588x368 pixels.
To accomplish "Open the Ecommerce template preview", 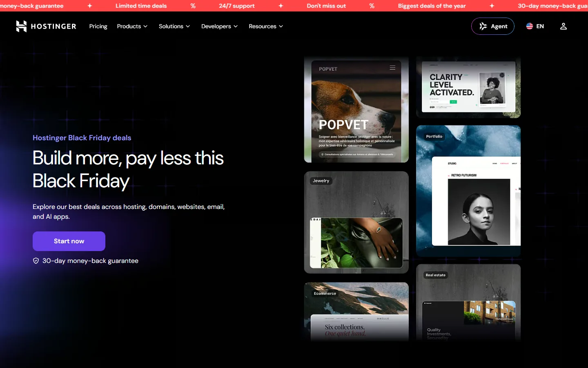I will 356,312.
